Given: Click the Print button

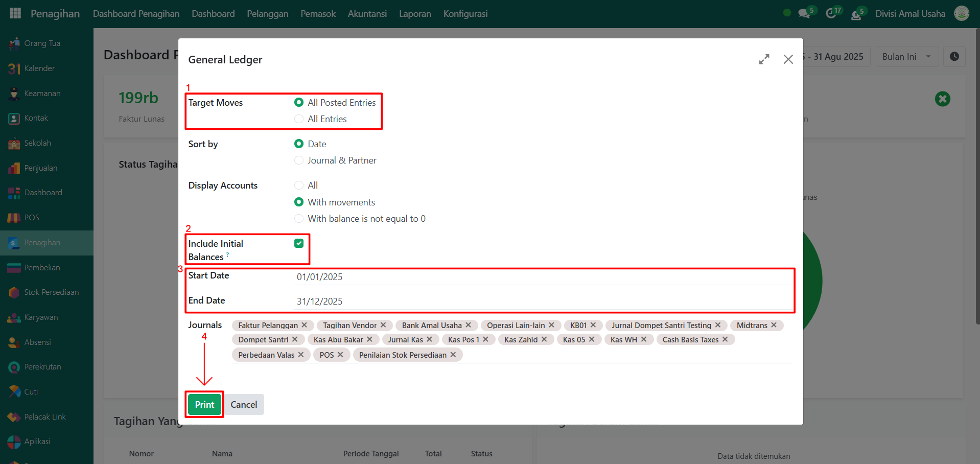Looking at the screenshot, I should tap(204, 405).
